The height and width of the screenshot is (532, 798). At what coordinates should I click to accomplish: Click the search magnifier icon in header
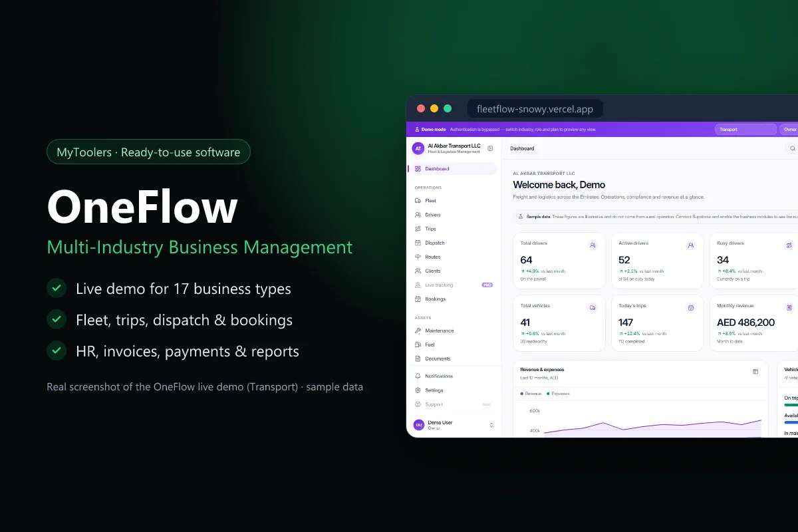(792, 148)
